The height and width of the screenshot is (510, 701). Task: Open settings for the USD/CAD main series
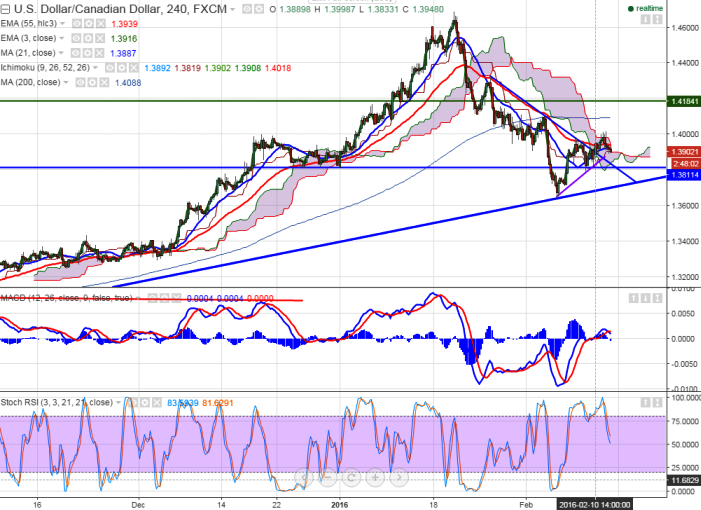[x=259, y=9]
